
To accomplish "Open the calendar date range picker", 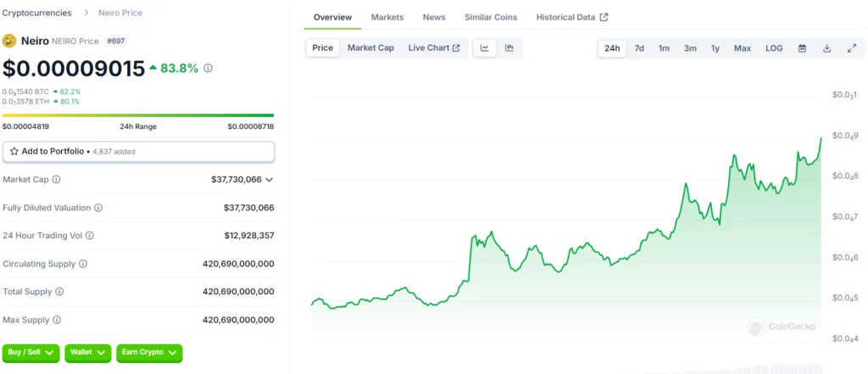I will (x=802, y=48).
